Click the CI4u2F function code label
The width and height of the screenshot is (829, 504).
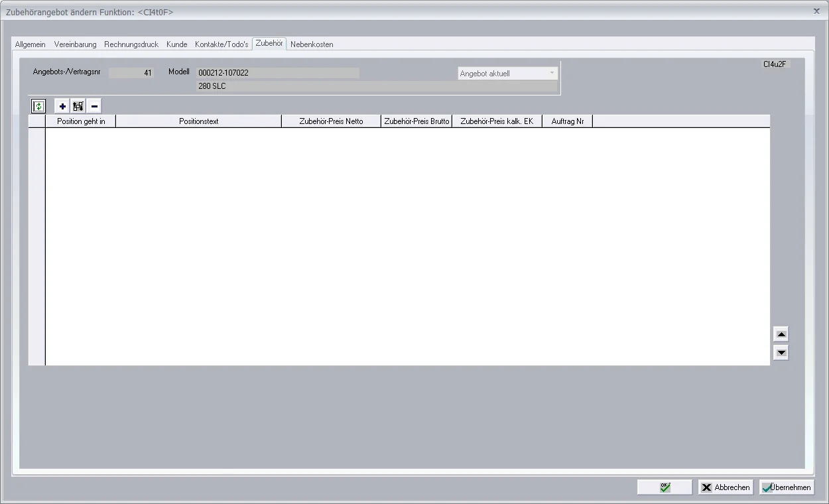coord(775,64)
